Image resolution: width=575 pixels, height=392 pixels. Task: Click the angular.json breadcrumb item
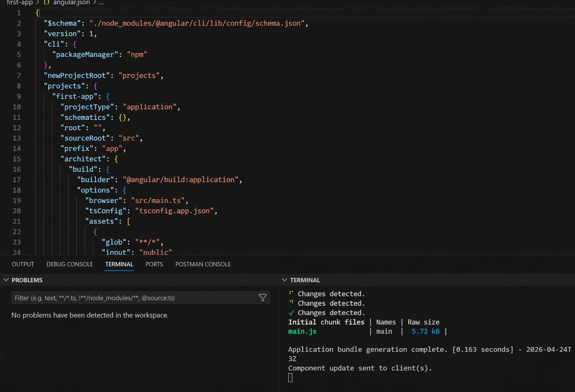coord(71,2)
